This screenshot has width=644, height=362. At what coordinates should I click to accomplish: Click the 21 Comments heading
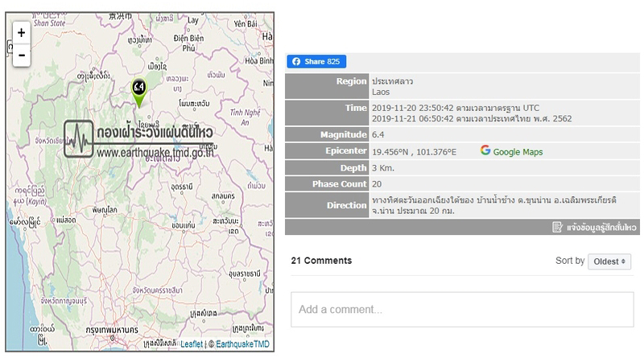click(321, 261)
